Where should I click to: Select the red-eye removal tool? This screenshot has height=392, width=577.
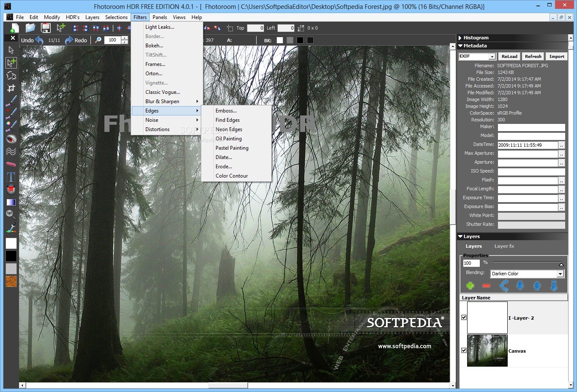(x=11, y=139)
